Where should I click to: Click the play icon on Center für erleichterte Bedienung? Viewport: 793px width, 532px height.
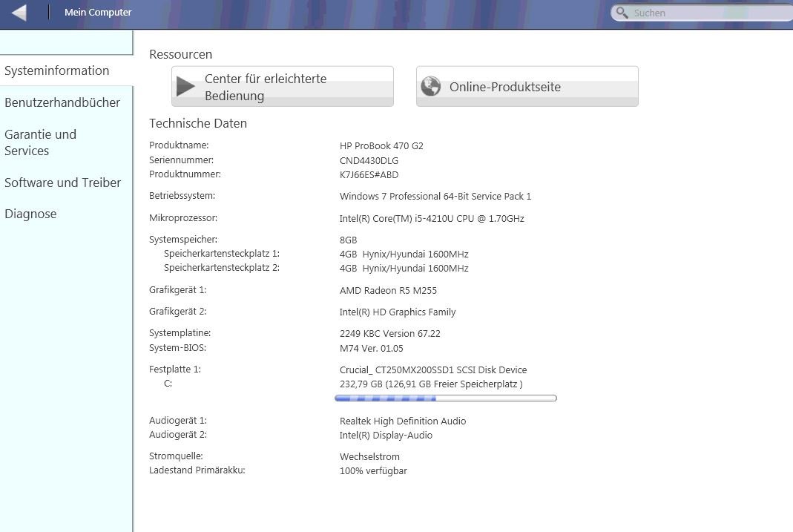coord(185,87)
